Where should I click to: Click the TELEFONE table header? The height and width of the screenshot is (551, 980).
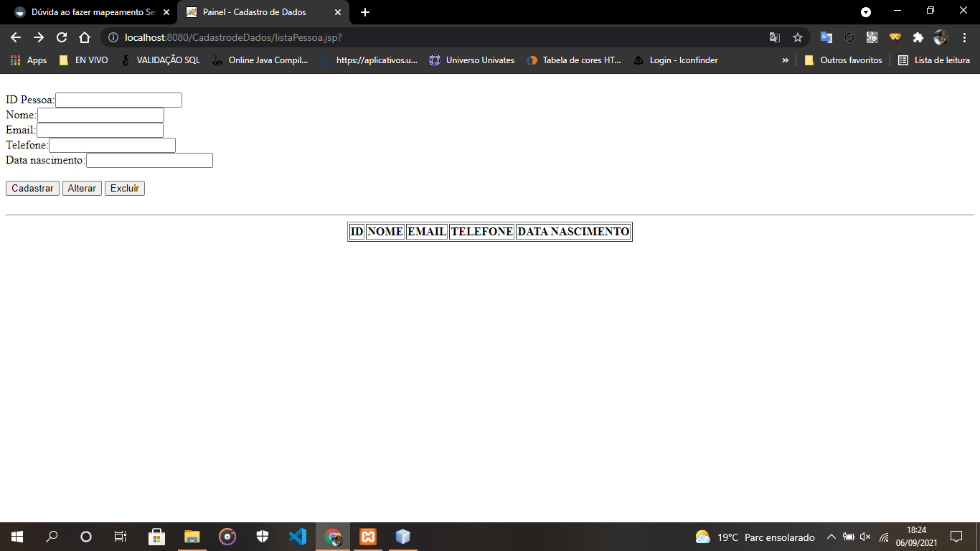coord(482,232)
